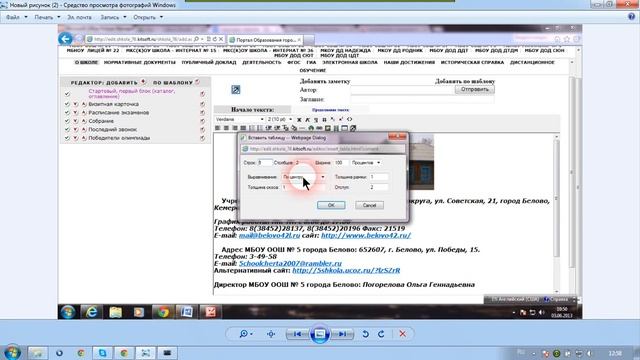The image size is (640, 360).
Task: Open the Выравнивание alignment dropdown in dialog
Action: click(304, 177)
